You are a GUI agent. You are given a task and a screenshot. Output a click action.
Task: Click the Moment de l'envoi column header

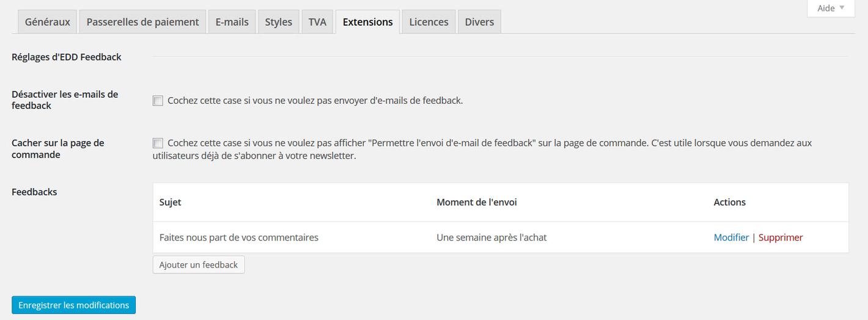tap(476, 202)
